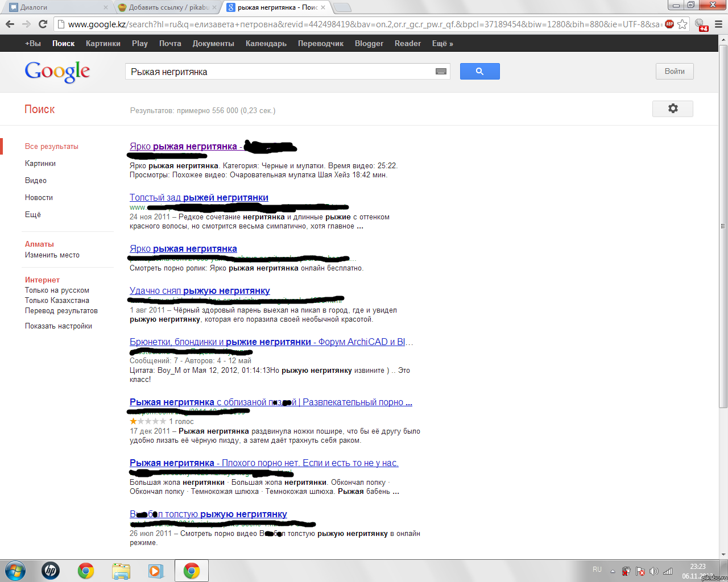The image size is (728, 582).
Task: Select Только на русском filter
Action: (x=57, y=290)
